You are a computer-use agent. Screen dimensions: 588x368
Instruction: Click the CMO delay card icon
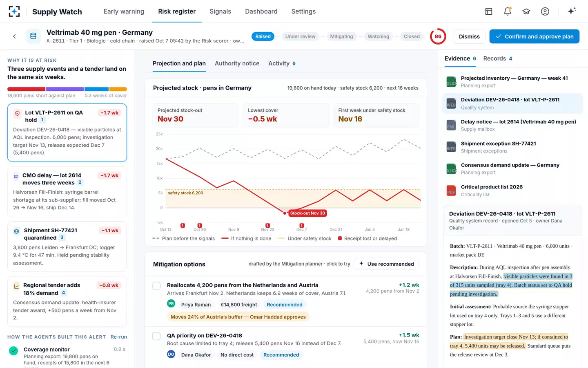(x=16, y=176)
